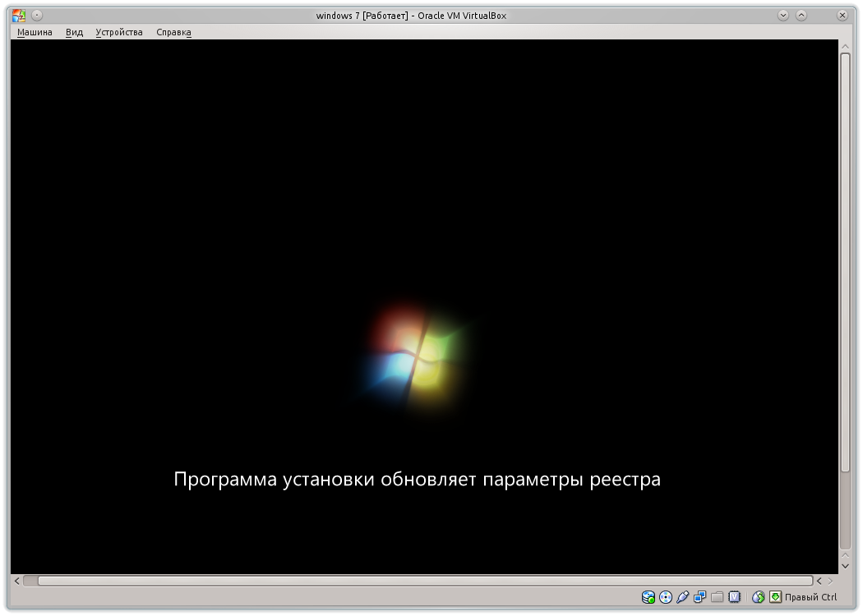Open the Устройства menu
This screenshot has width=863, height=616.
[119, 31]
